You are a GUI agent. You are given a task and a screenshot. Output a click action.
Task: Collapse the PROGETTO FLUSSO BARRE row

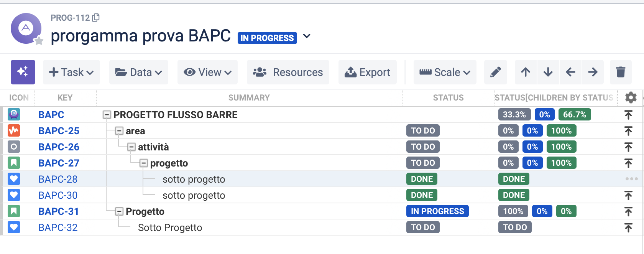(107, 115)
